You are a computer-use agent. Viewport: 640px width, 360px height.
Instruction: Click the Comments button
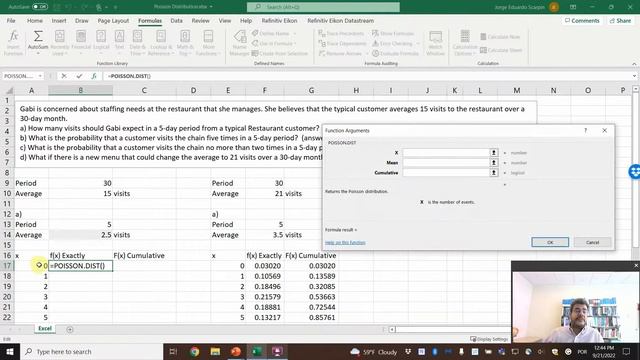click(x=582, y=20)
